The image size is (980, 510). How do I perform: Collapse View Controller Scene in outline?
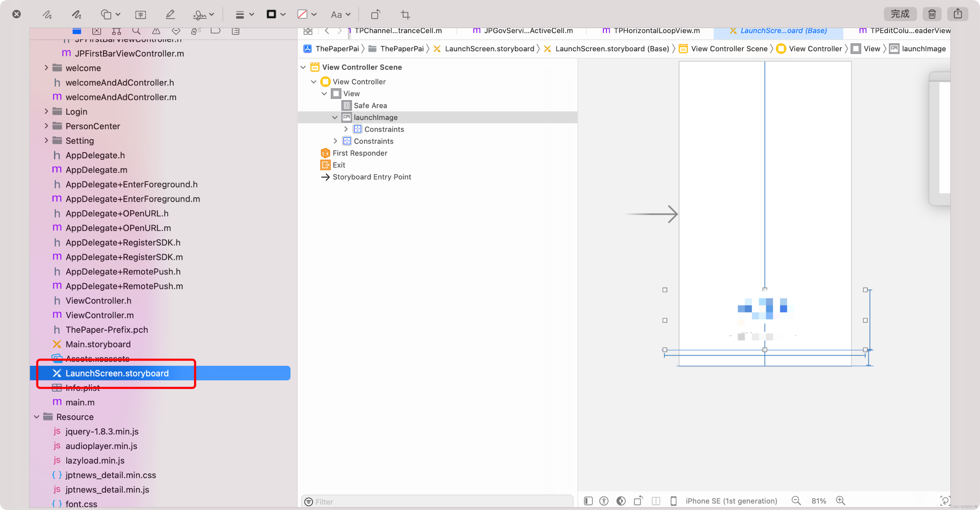[303, 67]
